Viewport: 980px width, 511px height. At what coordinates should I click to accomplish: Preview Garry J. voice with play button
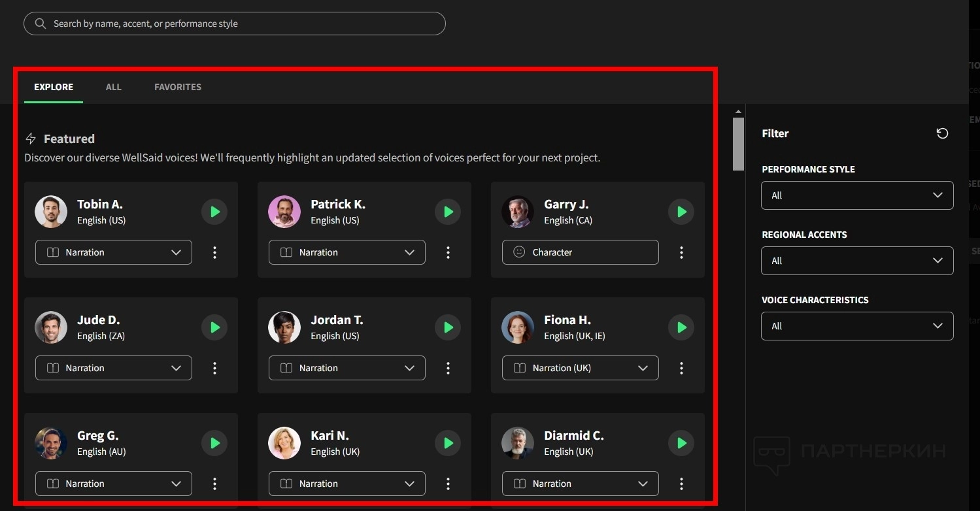[x=681, y=212]
